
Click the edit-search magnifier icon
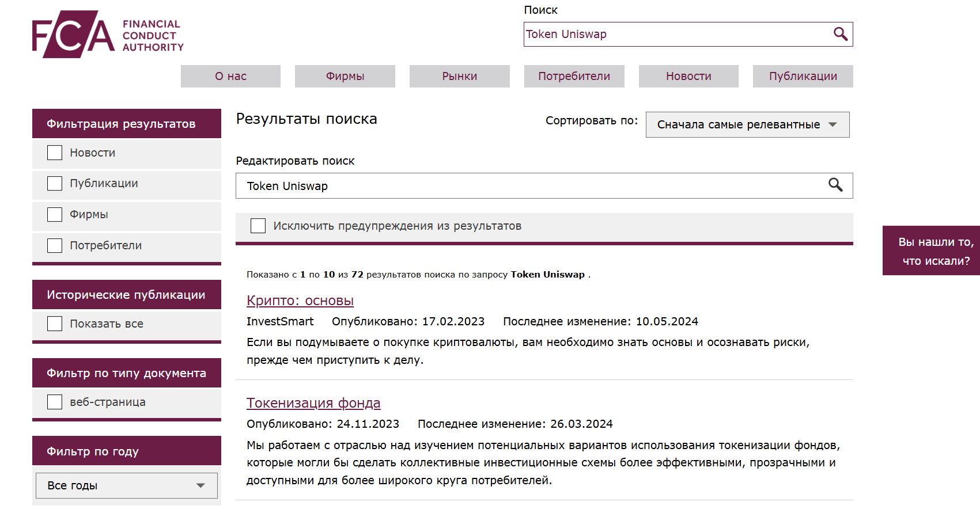[x=835, y=185]
